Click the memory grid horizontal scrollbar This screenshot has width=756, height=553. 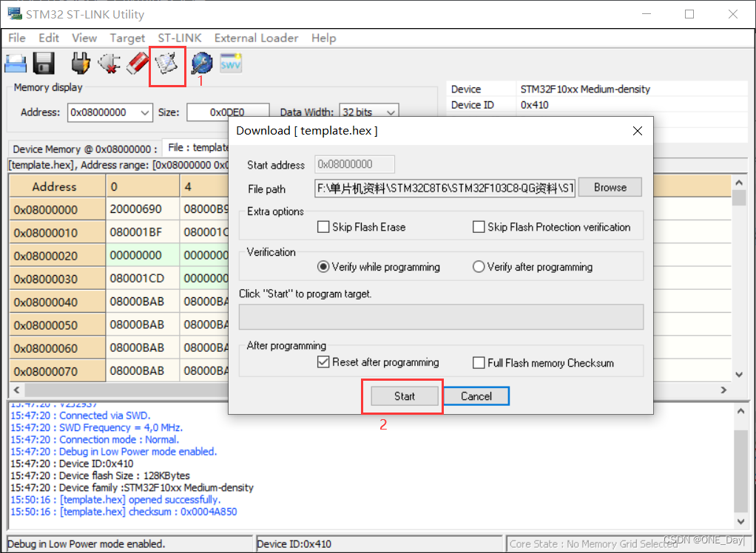coord(125,390)
